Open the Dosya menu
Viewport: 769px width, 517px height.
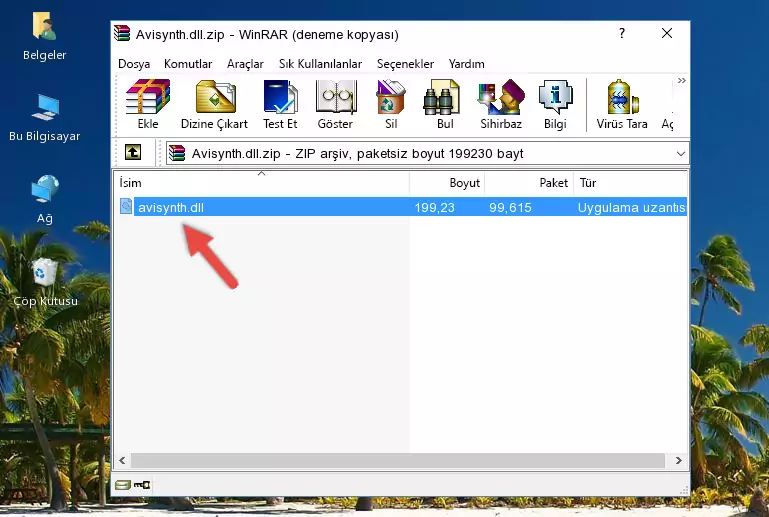[134, 64]
